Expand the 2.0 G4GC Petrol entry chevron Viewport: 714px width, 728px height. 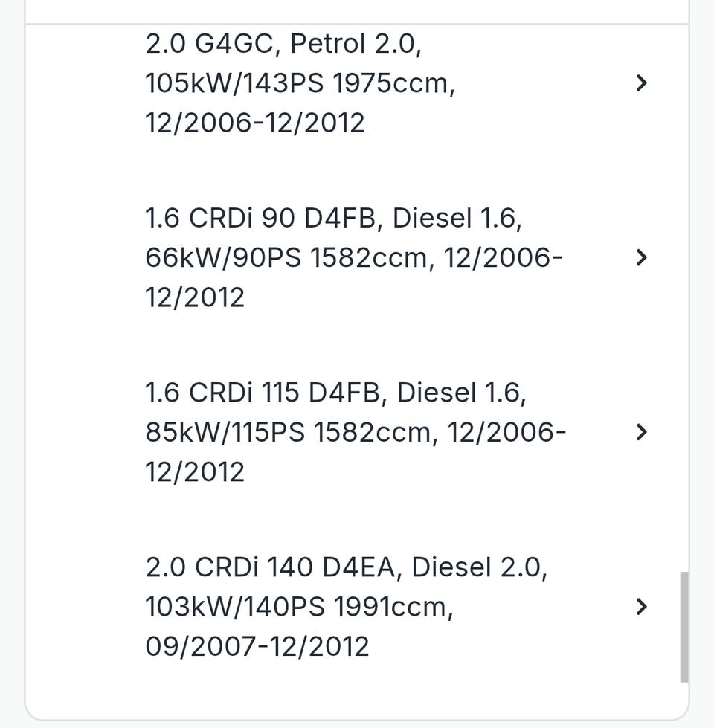click(x=642, y=83)
